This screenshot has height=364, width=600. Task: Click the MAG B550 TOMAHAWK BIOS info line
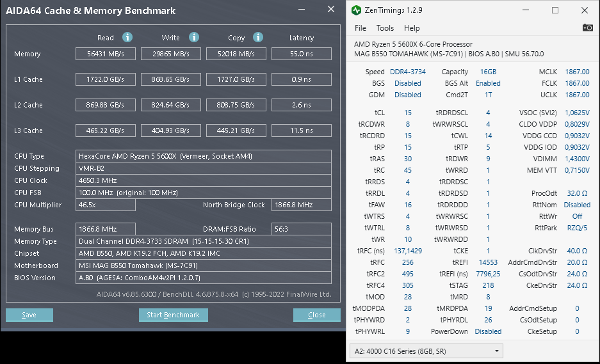point(449,54)
